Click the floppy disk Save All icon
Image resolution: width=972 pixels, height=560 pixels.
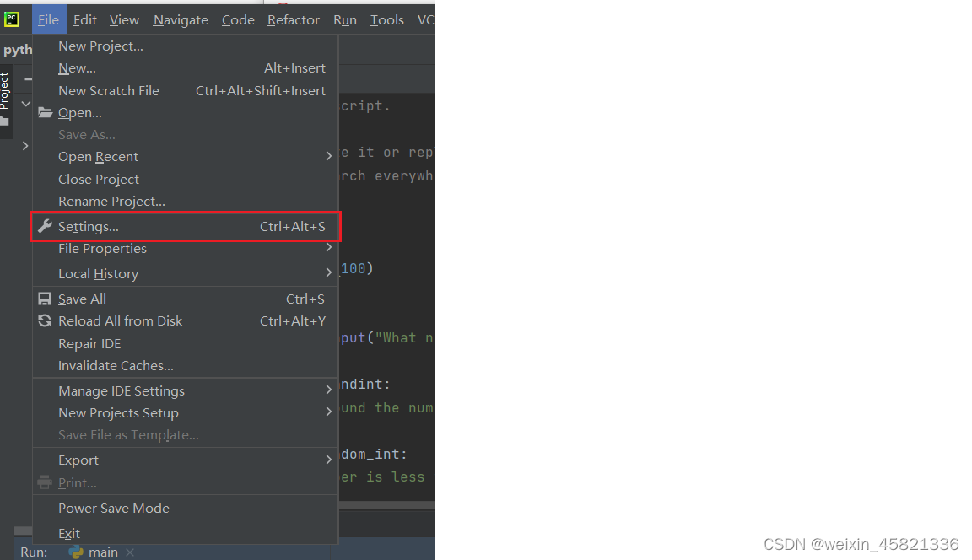click(x=45, y=299)
